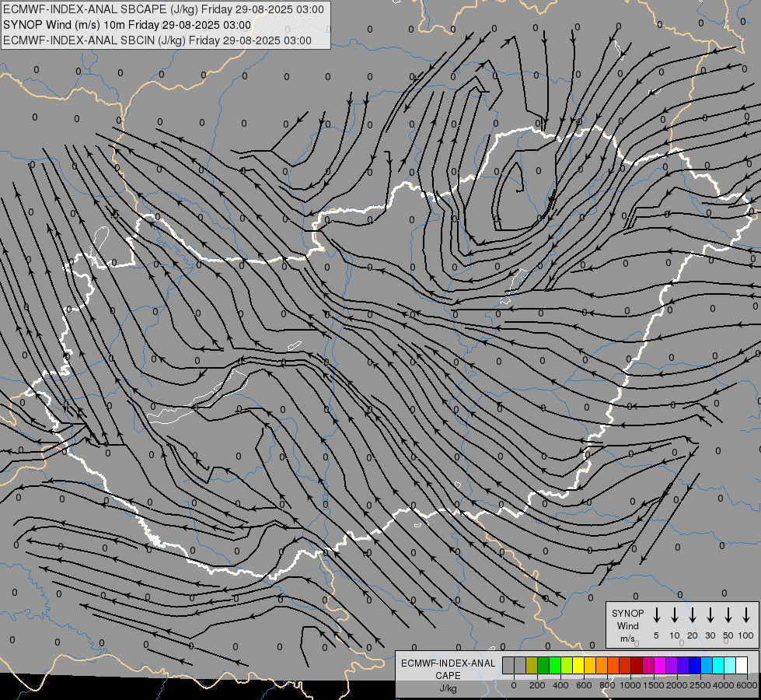761x700 pixels.
Task: Select the cyan CAPE legend swatch
Action: click(718, 665)
